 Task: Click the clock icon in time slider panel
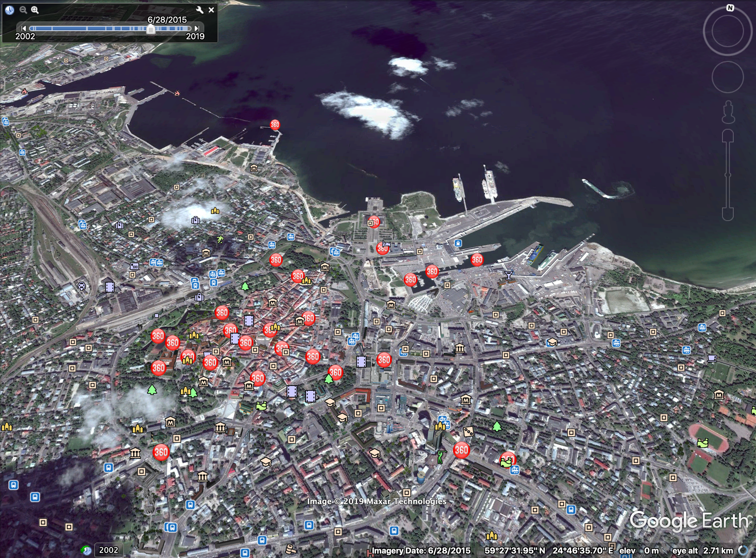pos(9,10)
